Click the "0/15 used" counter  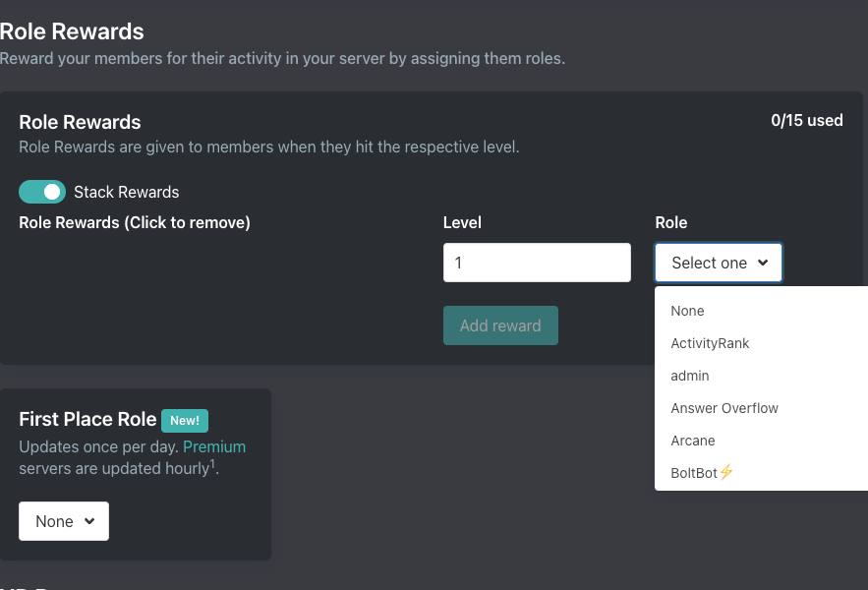click(806, 121)
